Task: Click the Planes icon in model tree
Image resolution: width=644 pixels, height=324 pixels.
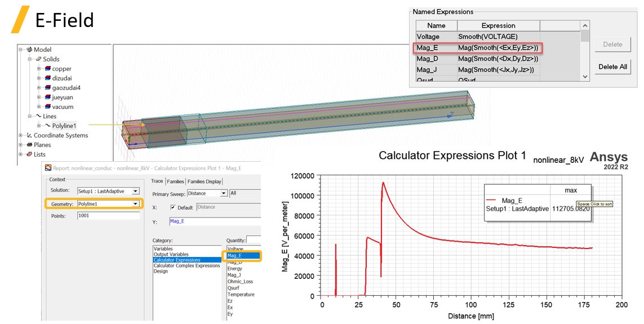Action: point(29,145)
